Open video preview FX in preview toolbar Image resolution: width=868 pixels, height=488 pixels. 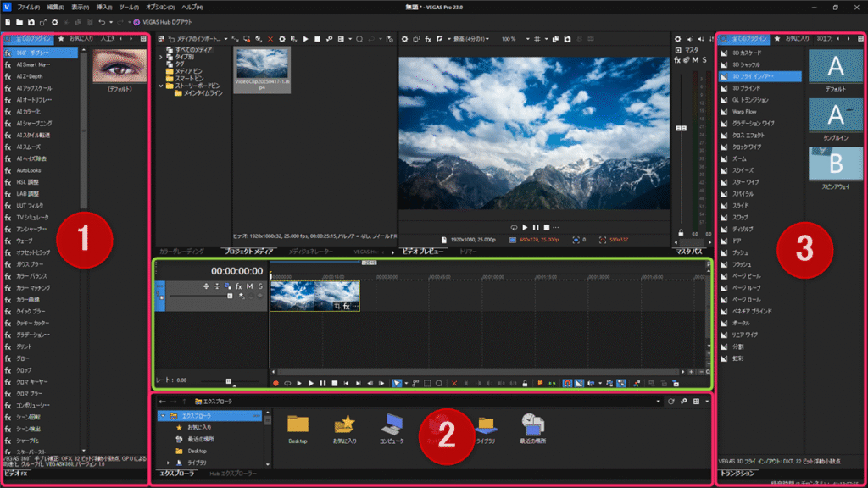pos(428,39)
